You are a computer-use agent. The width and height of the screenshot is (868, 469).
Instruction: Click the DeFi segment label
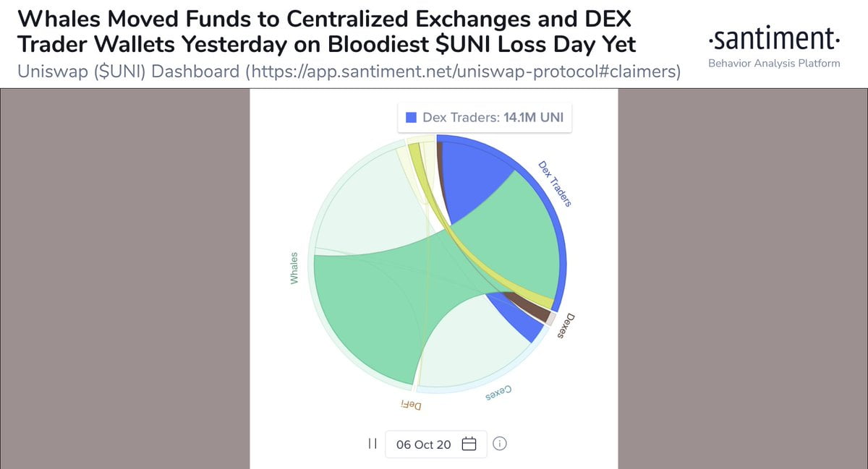(411, 405)
